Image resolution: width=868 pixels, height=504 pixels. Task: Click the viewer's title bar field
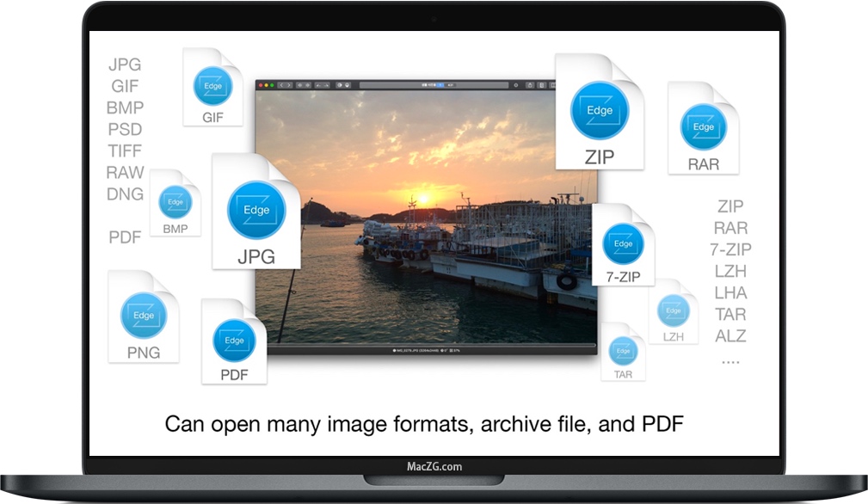click(x=434, y=85)
